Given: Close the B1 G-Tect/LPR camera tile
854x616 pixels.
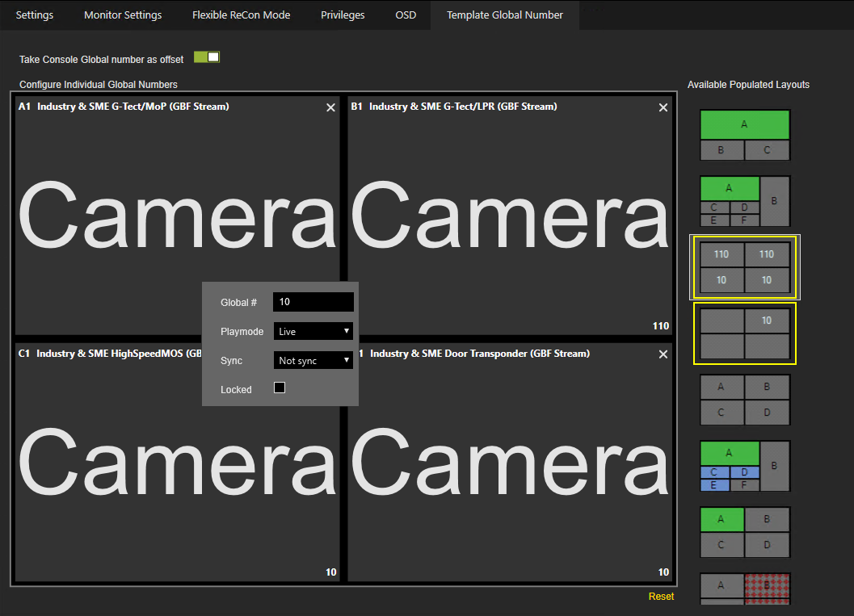Looking at the screenshot, I should point(663,107).
